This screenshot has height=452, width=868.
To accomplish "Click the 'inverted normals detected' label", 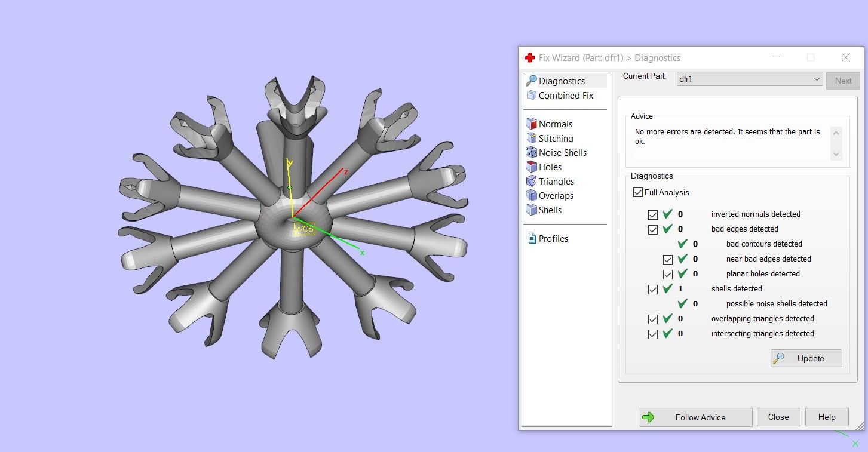I will tap(756, 214).
